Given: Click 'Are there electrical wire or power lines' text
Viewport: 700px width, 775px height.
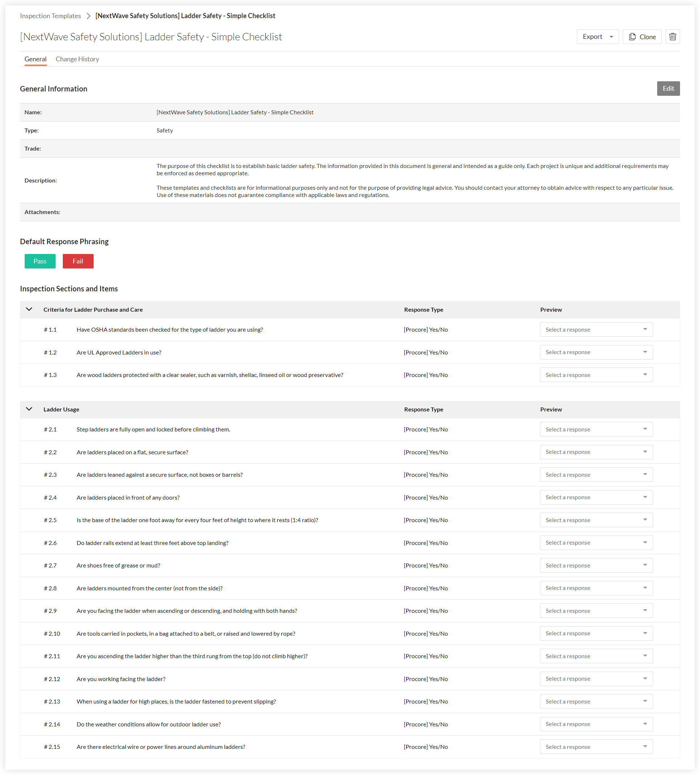Looking at the screenshot, I should (x=161, y=747).
